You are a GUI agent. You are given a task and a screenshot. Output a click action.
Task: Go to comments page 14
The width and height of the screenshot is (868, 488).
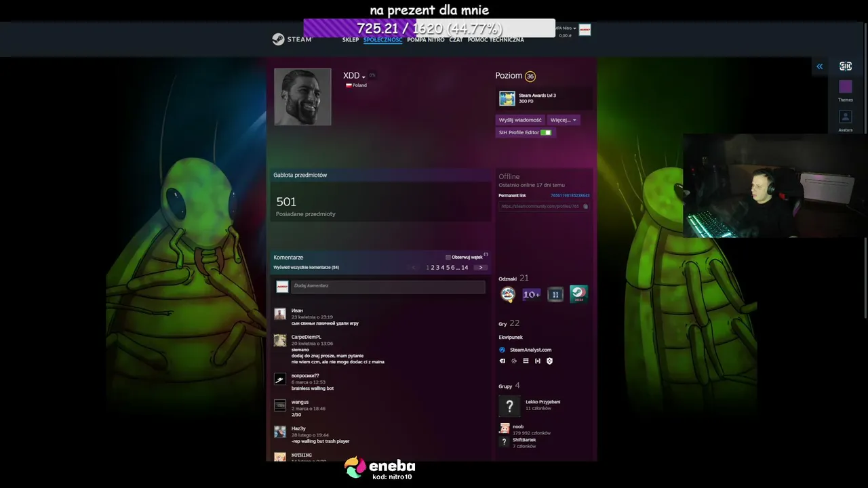point(465,268)
